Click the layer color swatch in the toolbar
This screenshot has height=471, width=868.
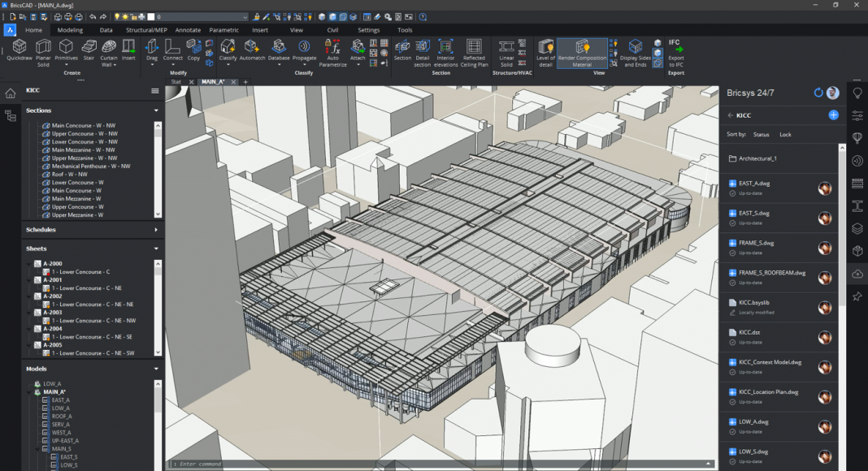click(x=151, y=16)
